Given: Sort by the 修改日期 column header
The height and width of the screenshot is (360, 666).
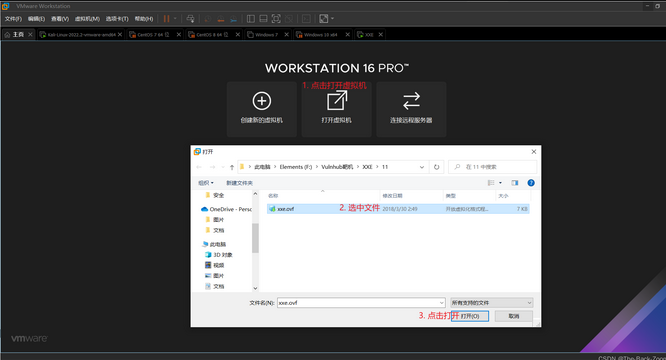Looking at the screenshot, I should [392, 196].
